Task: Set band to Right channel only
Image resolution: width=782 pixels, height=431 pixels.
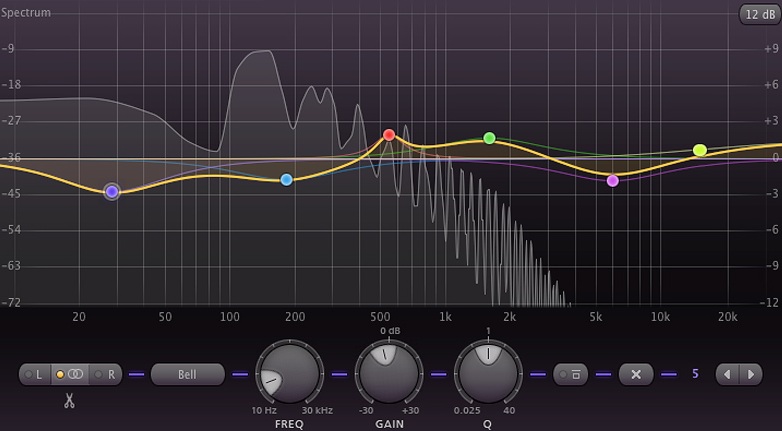Action: 105,374
